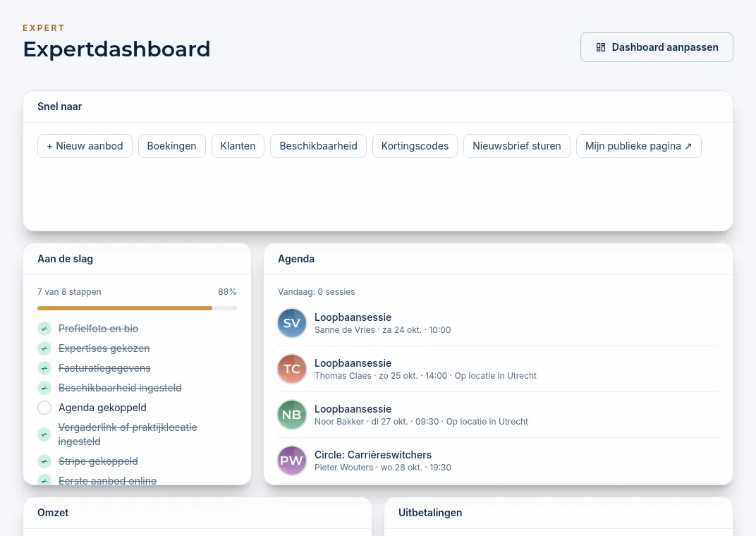Click the Stripe gekoppeld step label
Screen dimensions: 756x536
(98, 461)
